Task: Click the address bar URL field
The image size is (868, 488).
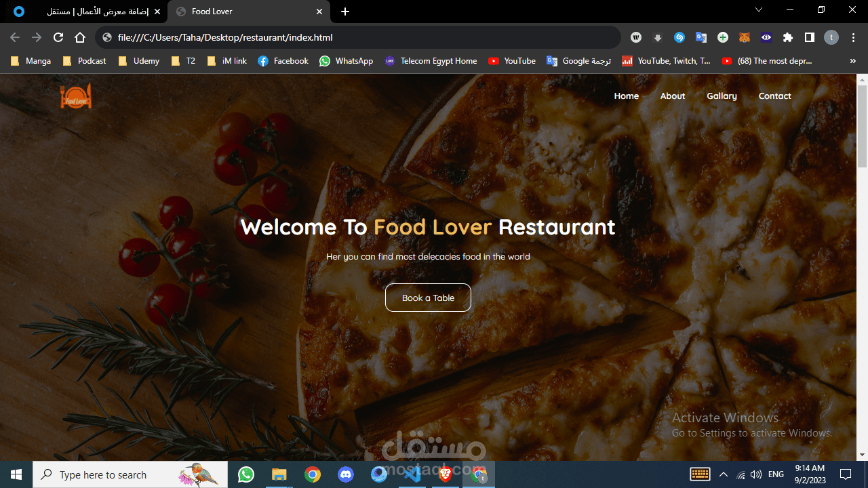Action: pyautogui.click(x=359, y=37)
